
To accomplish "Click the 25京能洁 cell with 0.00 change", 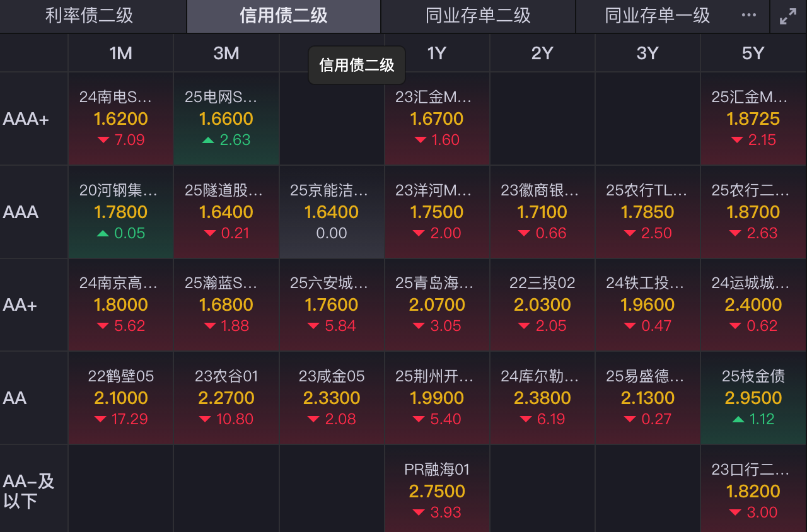I will click(x=332, y=212).
